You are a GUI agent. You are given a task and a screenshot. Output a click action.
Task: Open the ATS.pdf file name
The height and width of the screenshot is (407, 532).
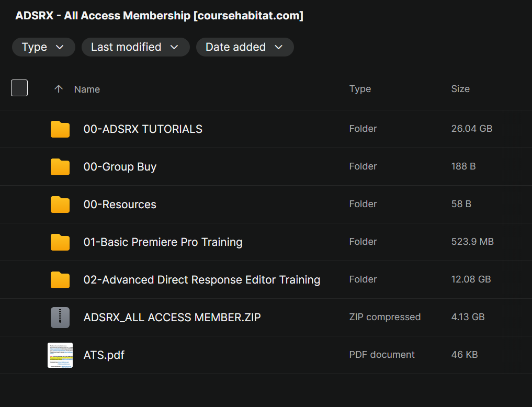coord(104,355)
